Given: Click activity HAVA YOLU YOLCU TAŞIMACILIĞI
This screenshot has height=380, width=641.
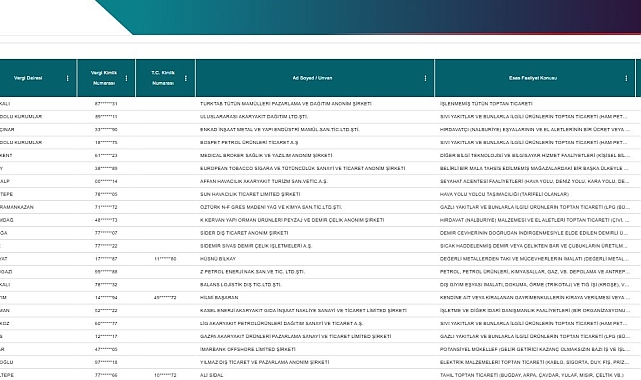Looking at the screenshot, I should (504, 194).
